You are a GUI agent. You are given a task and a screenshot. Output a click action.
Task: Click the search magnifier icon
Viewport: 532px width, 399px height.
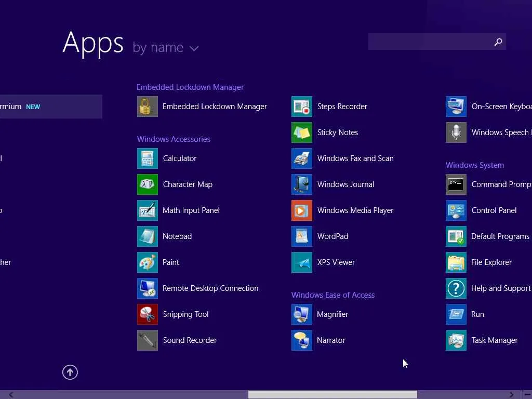pos(498,42)
